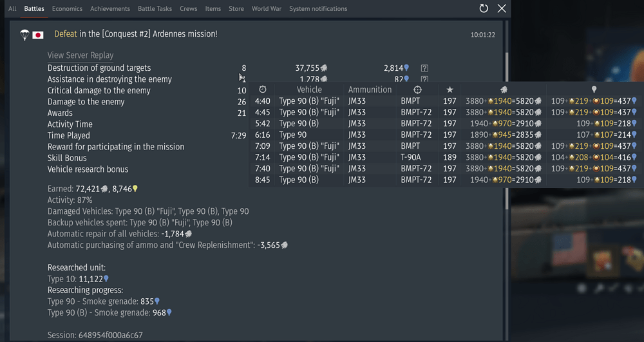Screen dimensions: 644x342
Task: Click the Vehicle research bonus label
Action: 88,169
